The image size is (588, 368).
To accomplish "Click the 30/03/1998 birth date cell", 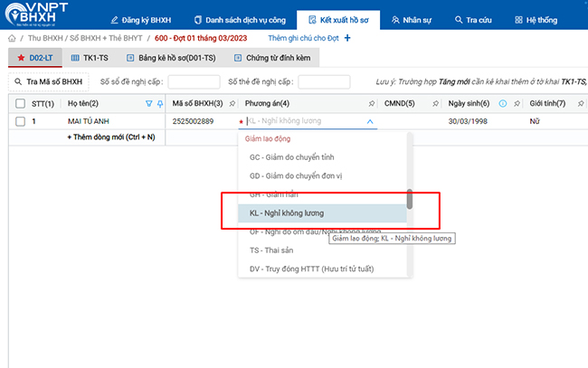I will [x=468, y=121].
